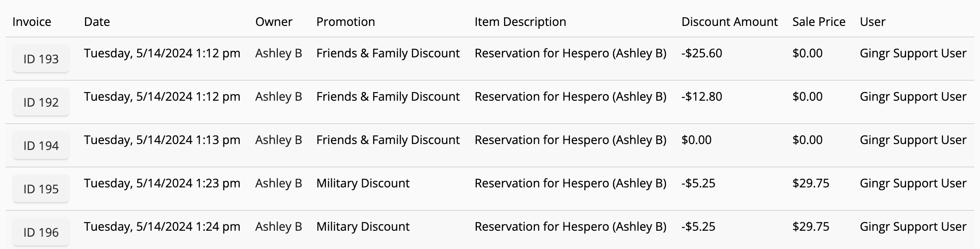Click the $29.75 sale price in ID 196 row
The image size is (980, 249).
pos(810,226)
